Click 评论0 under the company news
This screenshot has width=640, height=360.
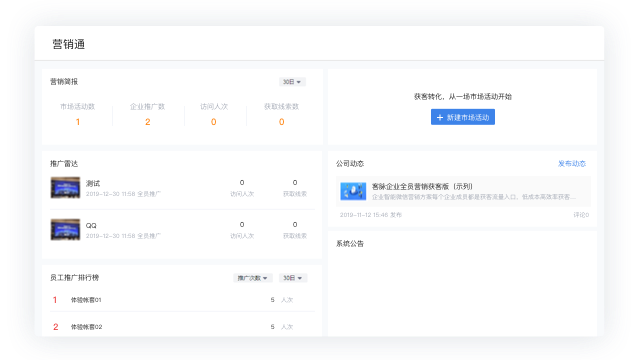581,215
